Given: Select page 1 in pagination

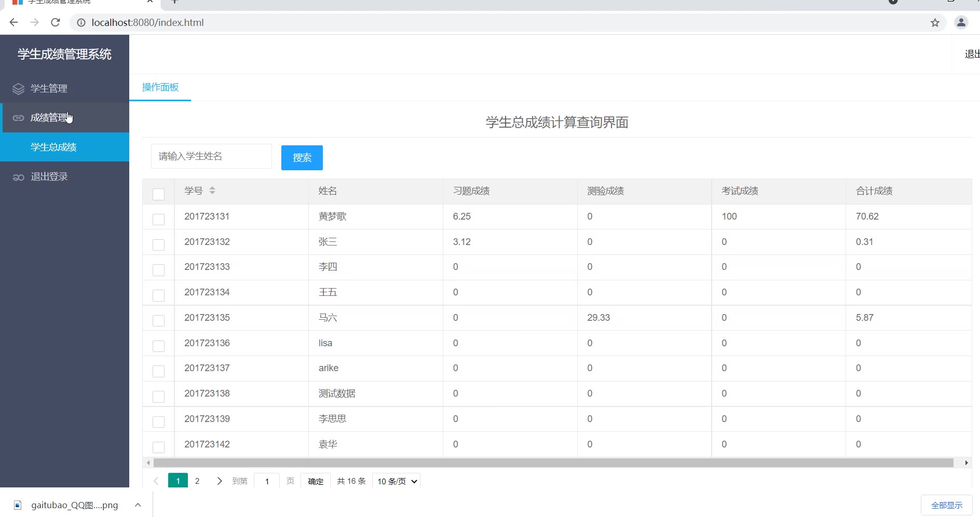Looking at the screenshot, I should [178, 481].
